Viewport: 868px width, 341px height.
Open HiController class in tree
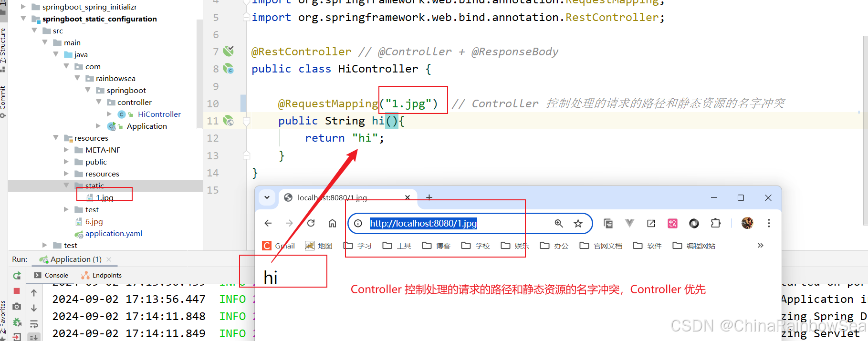(x=159, y=114)
